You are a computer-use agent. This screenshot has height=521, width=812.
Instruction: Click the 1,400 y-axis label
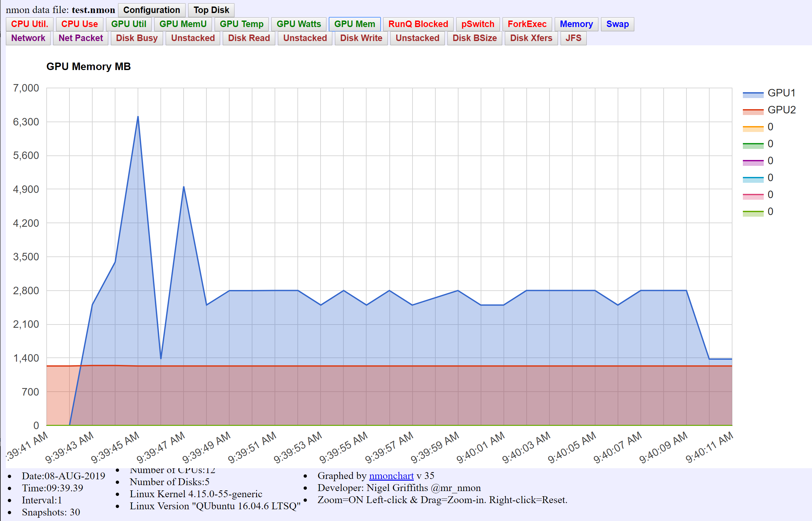pos(26,358)
